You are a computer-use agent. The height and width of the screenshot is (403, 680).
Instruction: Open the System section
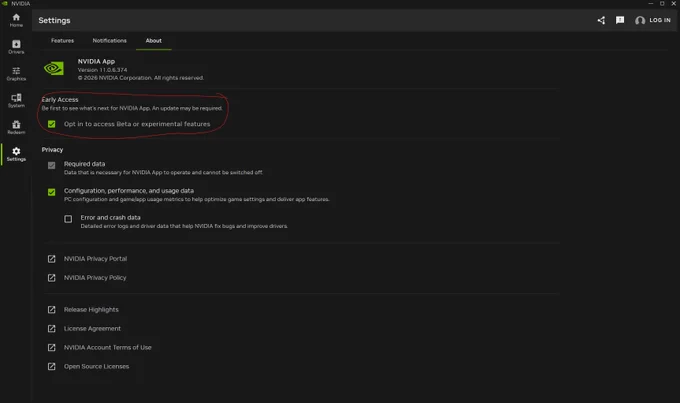click(x=16, y=101)
